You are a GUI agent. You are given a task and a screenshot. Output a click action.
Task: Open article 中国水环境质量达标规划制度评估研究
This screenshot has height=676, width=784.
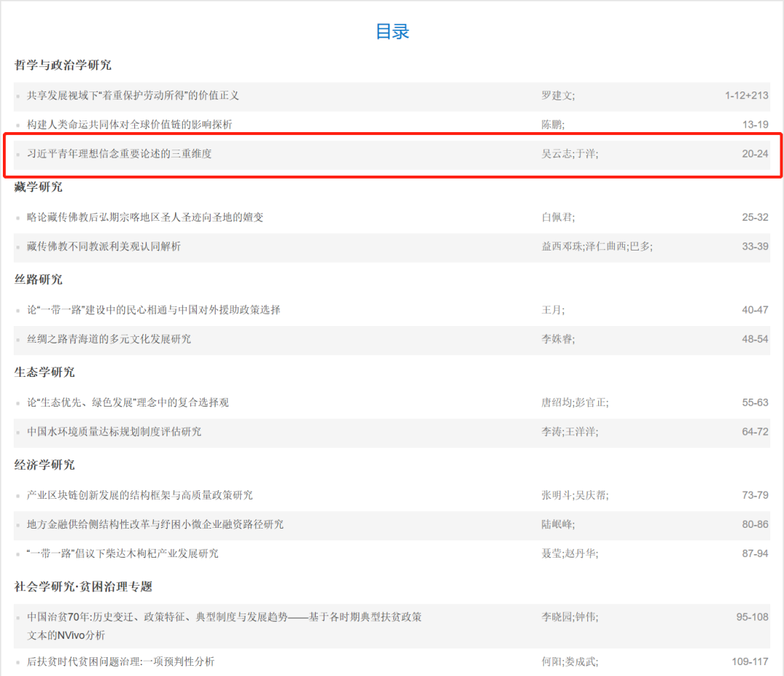pos(114,431)
